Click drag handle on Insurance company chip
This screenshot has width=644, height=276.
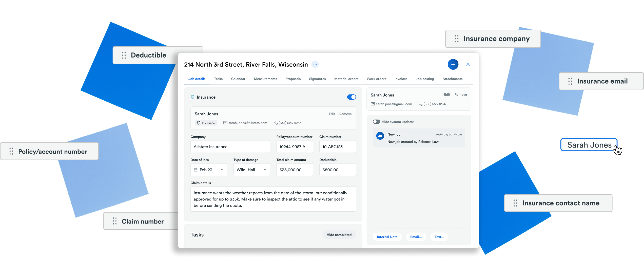[x=456, y=39]
